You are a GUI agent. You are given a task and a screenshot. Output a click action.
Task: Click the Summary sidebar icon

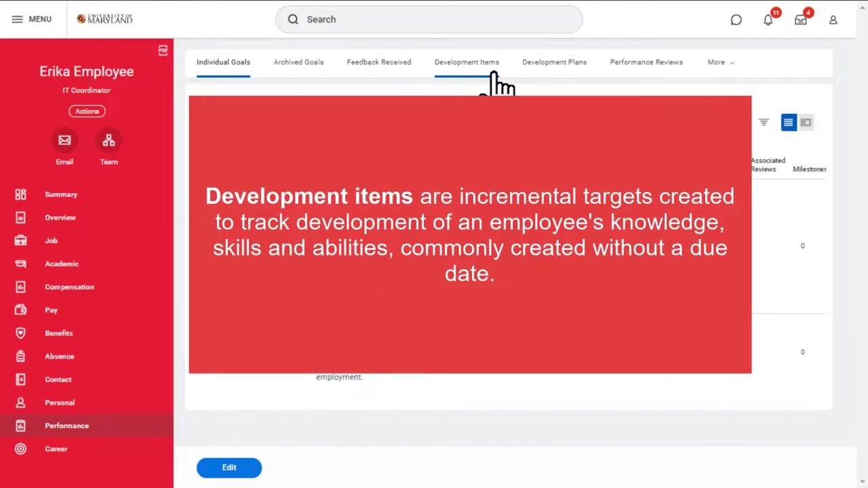click(20, 195)
